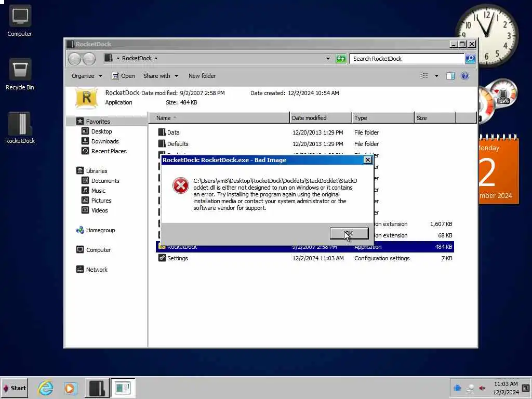
Task: Click the breadcrumb root arrow before RocketDock
Action: (x=118, y=58)
